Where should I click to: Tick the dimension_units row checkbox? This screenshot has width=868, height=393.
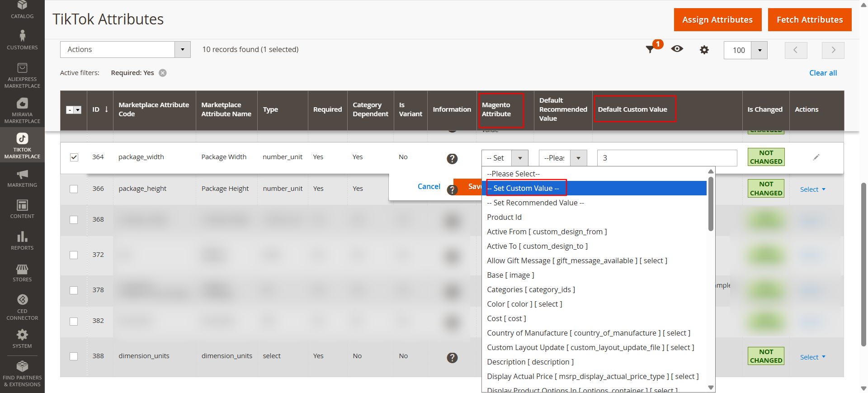pyautogui.click(x=74, y=356)
